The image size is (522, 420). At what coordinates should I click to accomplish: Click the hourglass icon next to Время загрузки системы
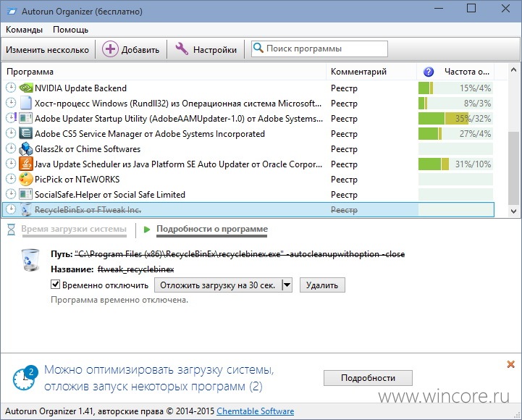coord(12,229)
